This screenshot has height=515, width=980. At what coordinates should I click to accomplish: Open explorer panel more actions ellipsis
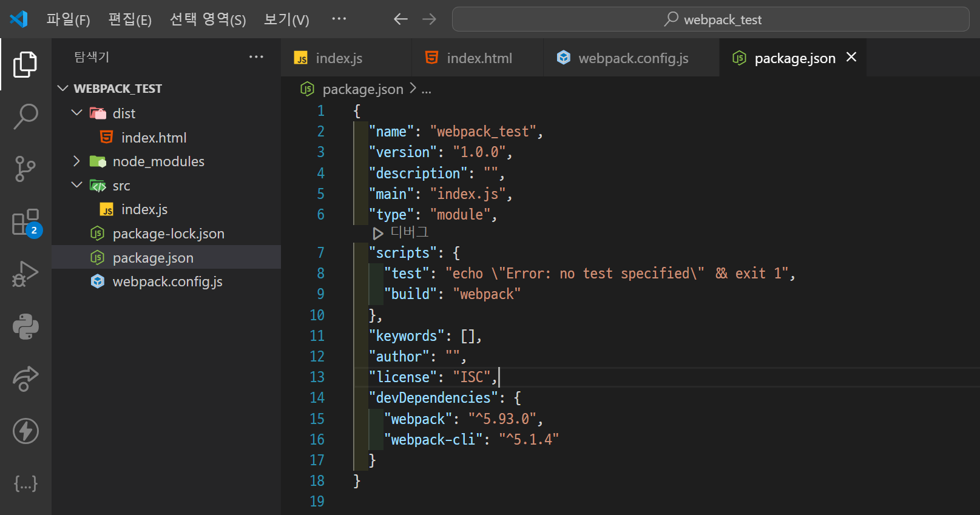point(256,57)
